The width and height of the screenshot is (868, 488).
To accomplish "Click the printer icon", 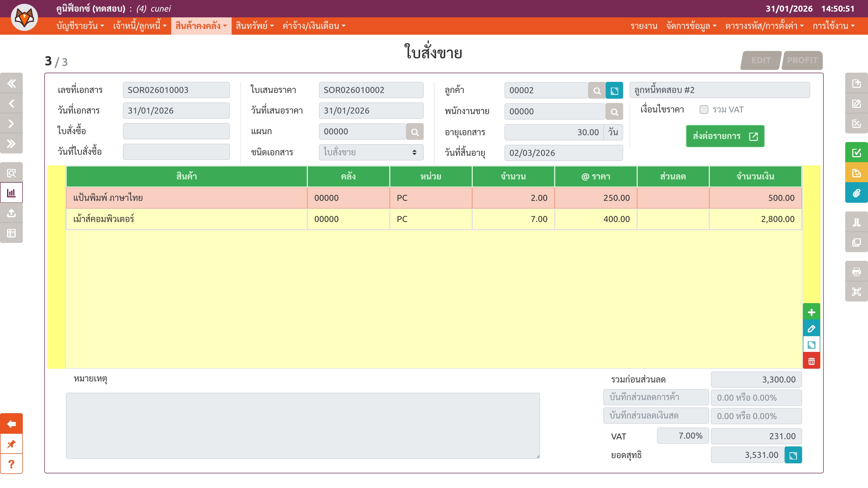I will [856, 271].
